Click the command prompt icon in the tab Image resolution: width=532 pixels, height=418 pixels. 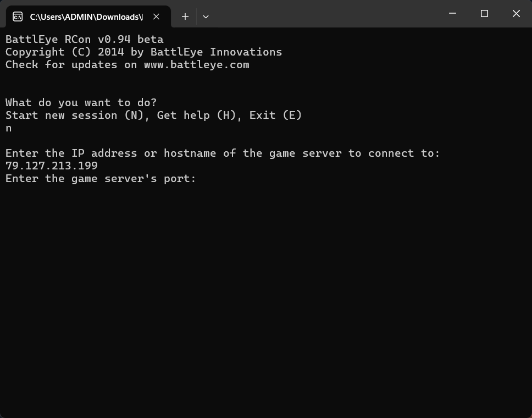[18, 16]
